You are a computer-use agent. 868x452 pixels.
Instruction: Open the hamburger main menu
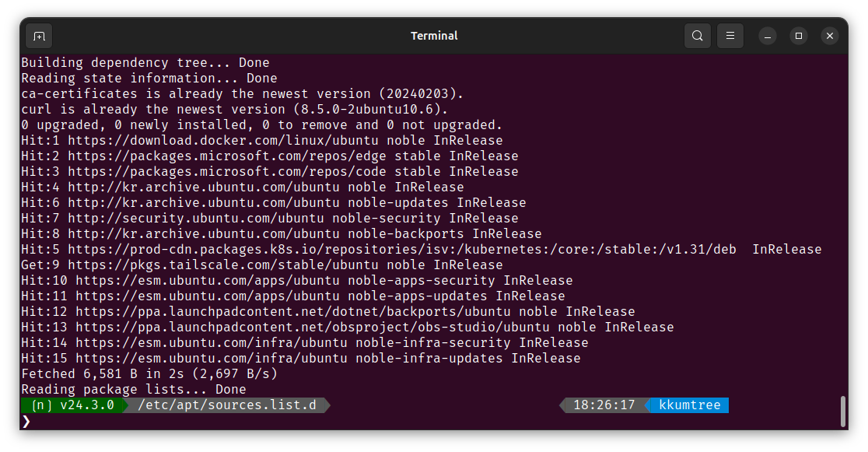[x=730, y=36]
